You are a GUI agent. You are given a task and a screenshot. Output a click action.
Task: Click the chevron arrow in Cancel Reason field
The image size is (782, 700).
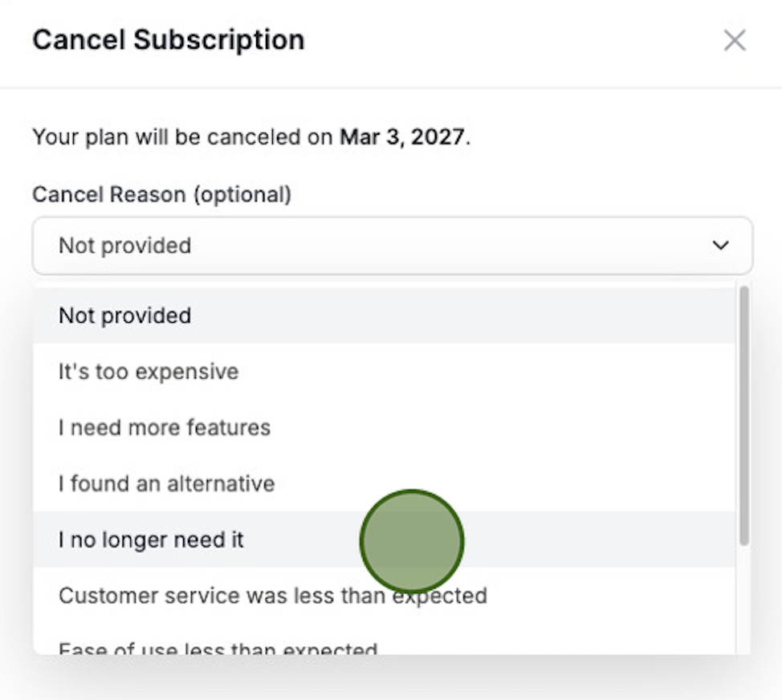click(x=721, y=245)
